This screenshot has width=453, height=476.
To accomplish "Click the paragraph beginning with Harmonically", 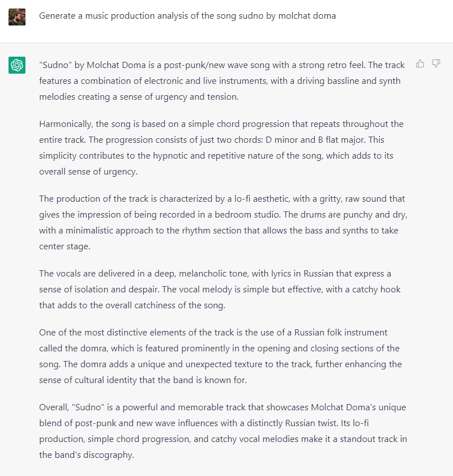I will 223,147.
